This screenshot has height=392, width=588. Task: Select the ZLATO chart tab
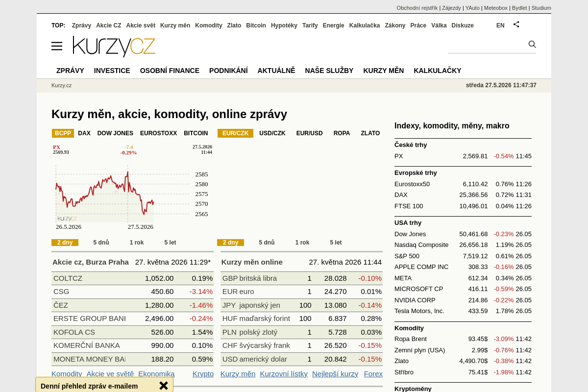(370, 133)
